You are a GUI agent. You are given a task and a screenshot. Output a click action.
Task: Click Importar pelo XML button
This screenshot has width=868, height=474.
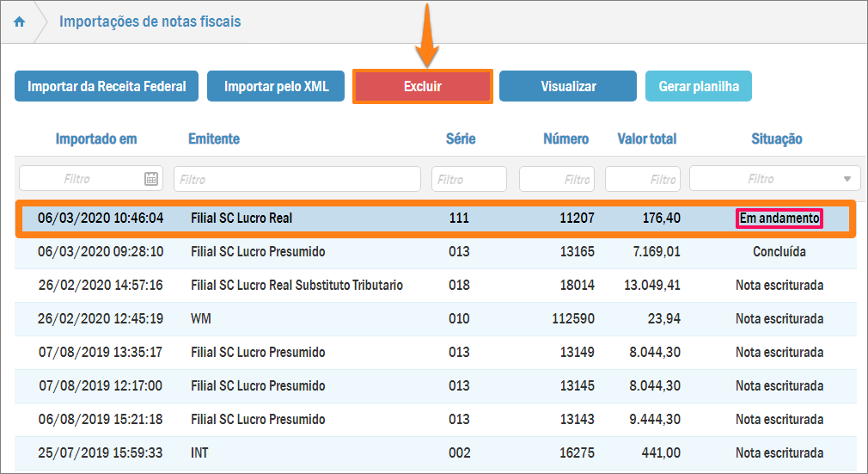coord(276,87)
